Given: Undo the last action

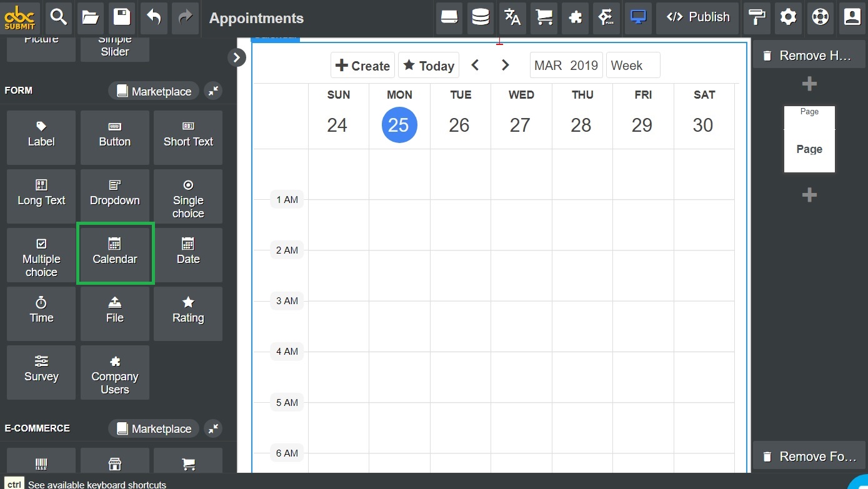Looking at the screenshot, I should (x=154, y=18).
